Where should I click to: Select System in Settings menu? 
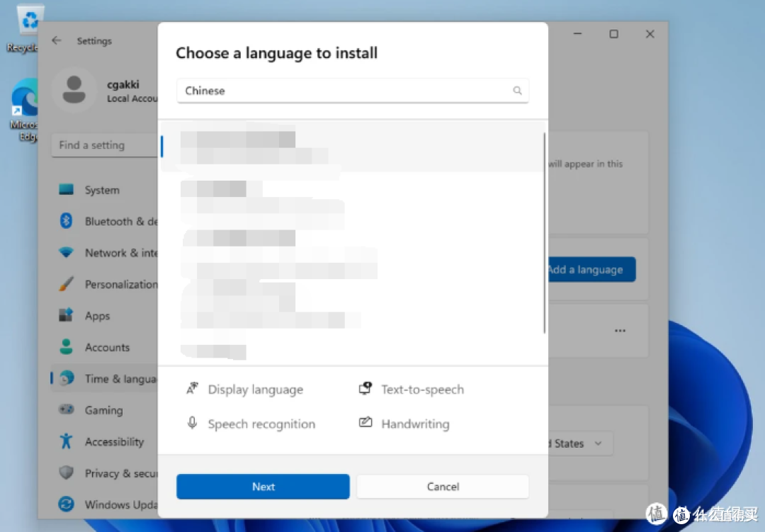102,190
